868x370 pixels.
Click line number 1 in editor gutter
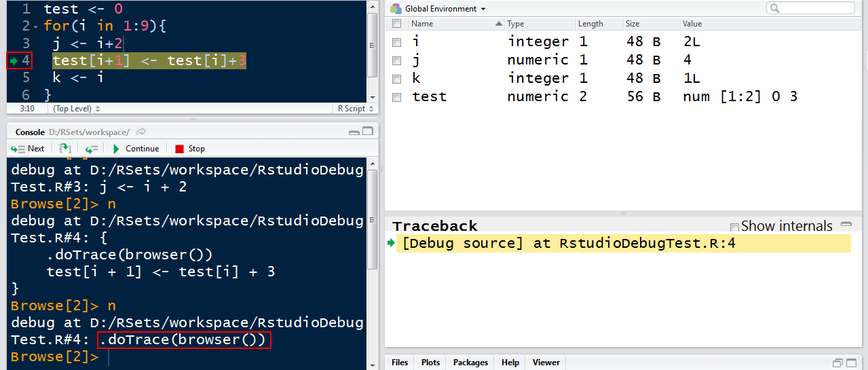(x=26, y=10)
